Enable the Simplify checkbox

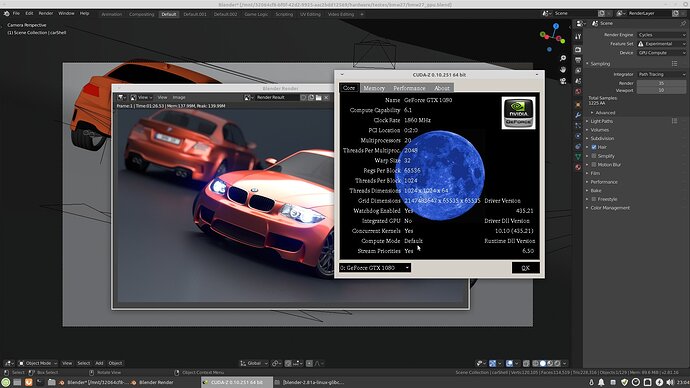594,156
